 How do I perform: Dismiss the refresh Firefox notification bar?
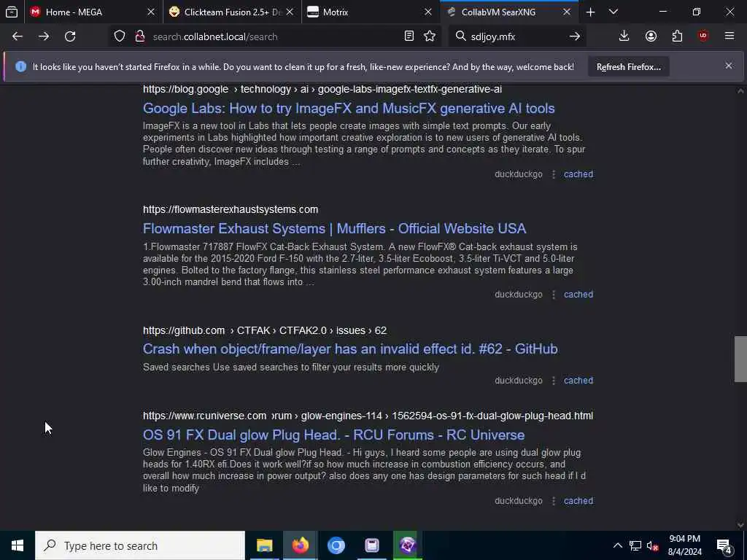click(729, 66)
